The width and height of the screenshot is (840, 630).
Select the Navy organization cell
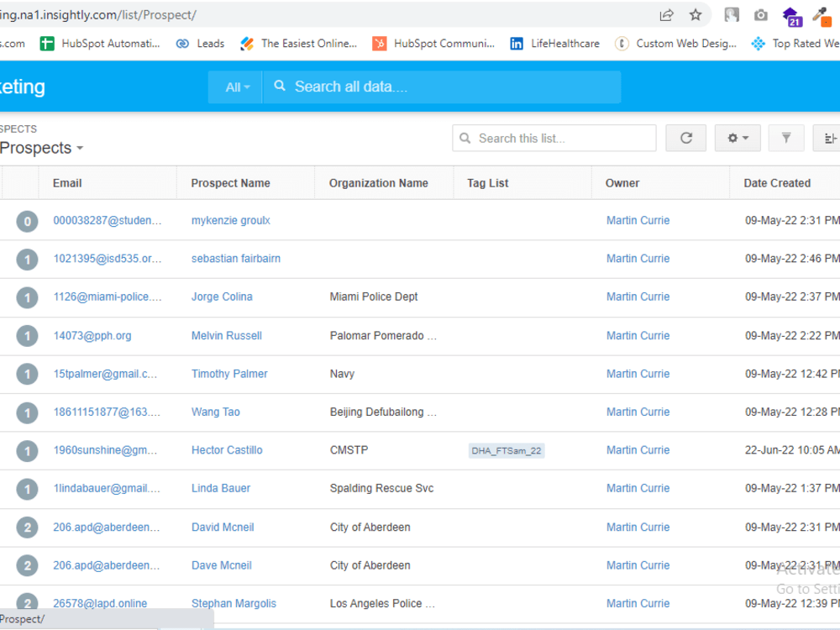point(342,374)
